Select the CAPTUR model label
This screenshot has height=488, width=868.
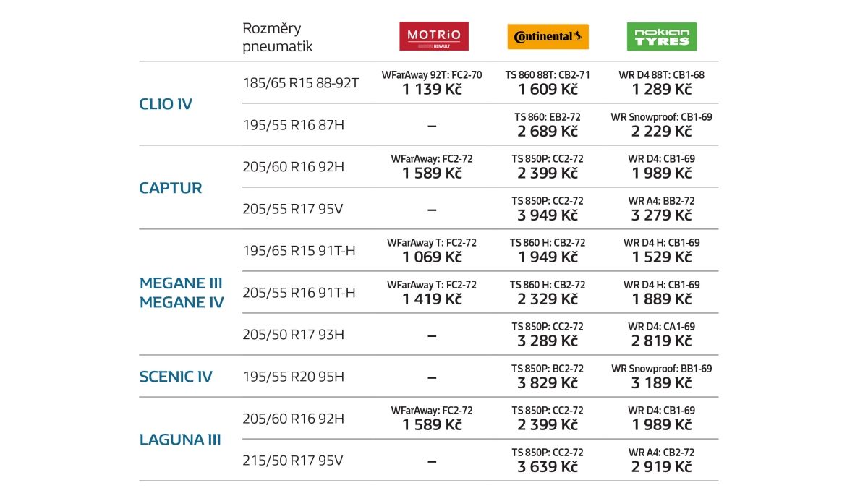pos(171,188)
